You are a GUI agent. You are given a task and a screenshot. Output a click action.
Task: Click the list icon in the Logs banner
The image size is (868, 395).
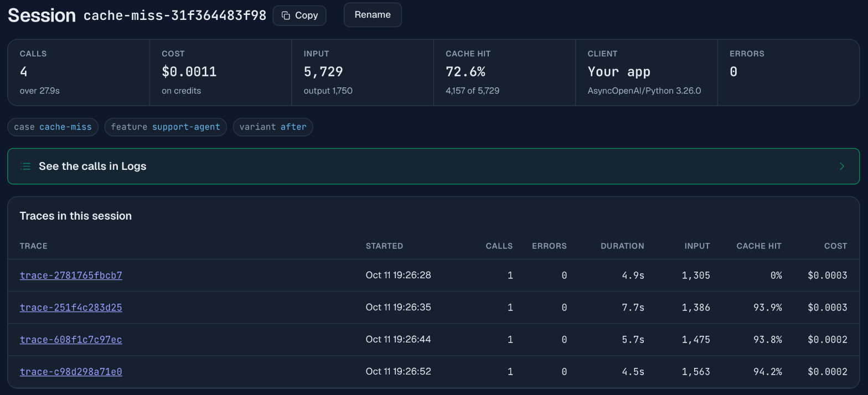click(x=25, y=166)
